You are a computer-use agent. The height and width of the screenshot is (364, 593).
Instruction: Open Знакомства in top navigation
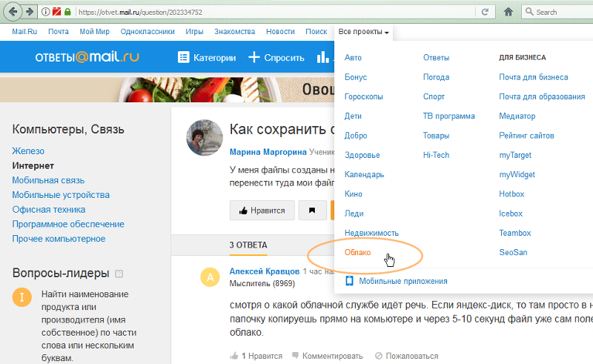click(235, 32)
